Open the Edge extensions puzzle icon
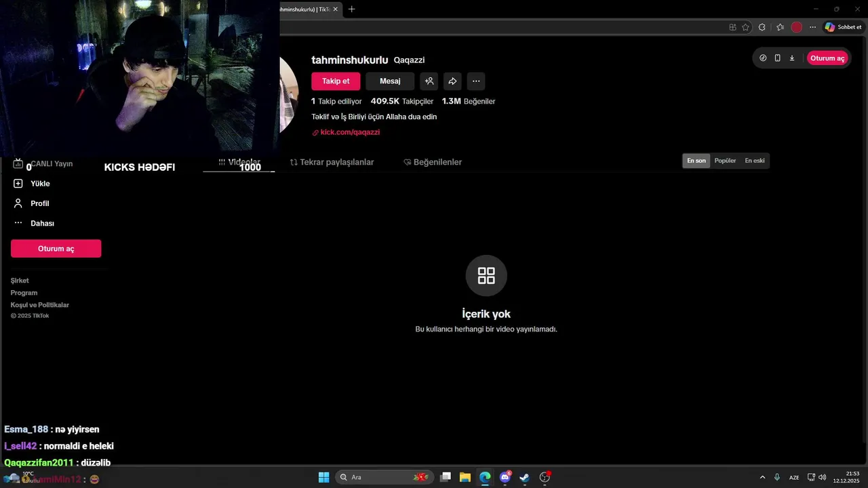Image resolution: width=868 pixels, height=488 pixels. pos(762,27)
